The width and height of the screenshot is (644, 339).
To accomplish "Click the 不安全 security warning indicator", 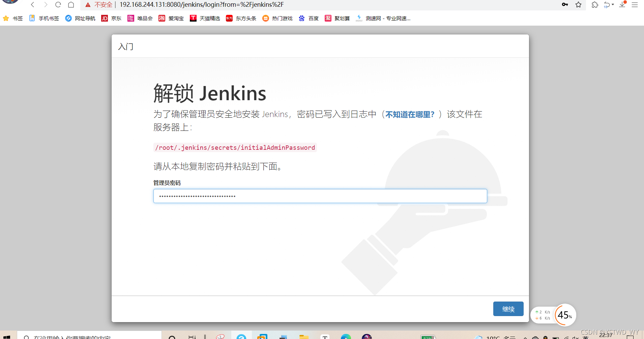I will [x=99, y=5].
